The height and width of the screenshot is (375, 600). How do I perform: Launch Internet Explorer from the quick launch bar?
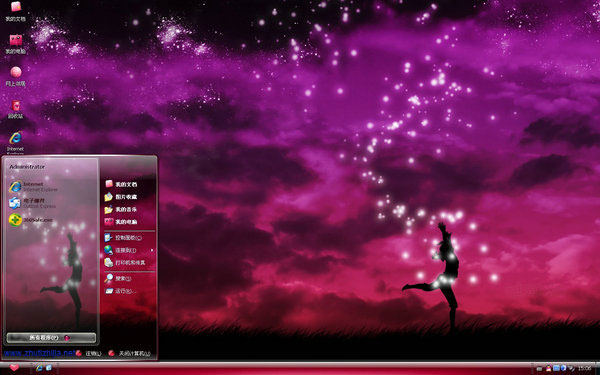point(39,368)
